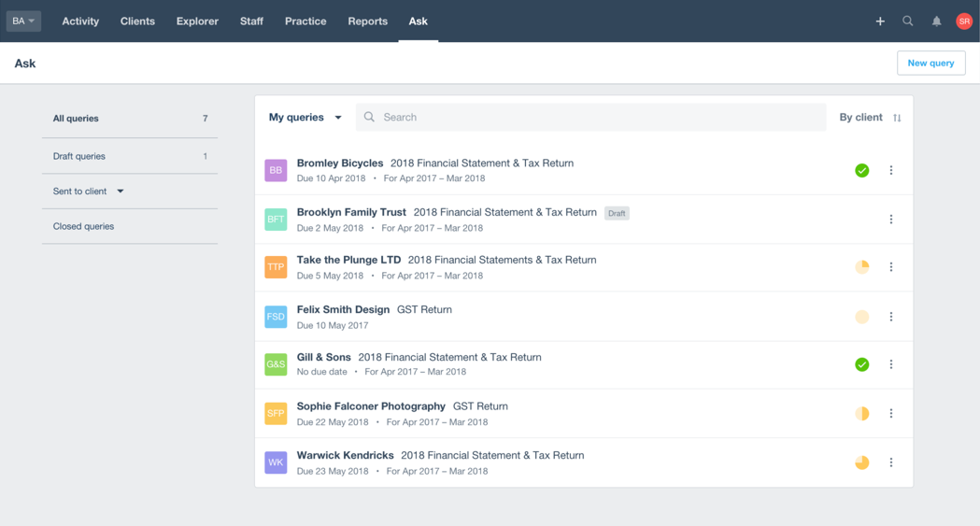
Task: Click Sophie Falconer Photography half-progress icon
Action: [862, 414]
